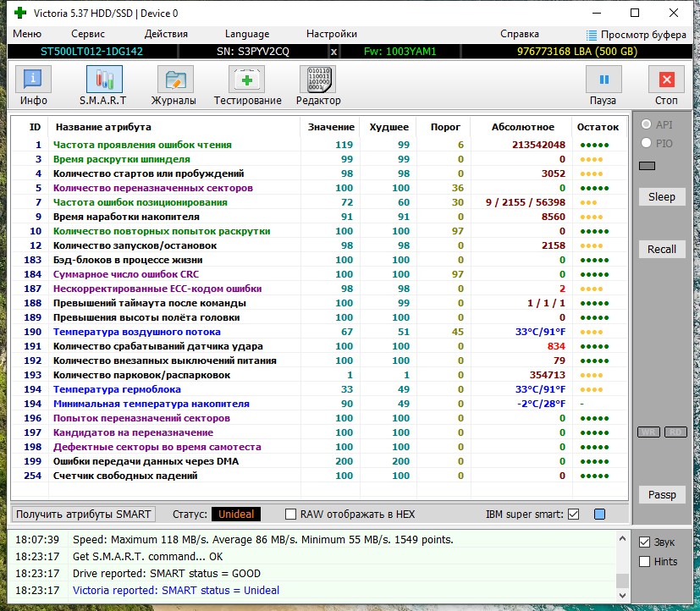This screenshot has height=611, width=700.
Task: Select row Счетчик свободных падений
Action: pyautogui.click(x=319, y=476)
